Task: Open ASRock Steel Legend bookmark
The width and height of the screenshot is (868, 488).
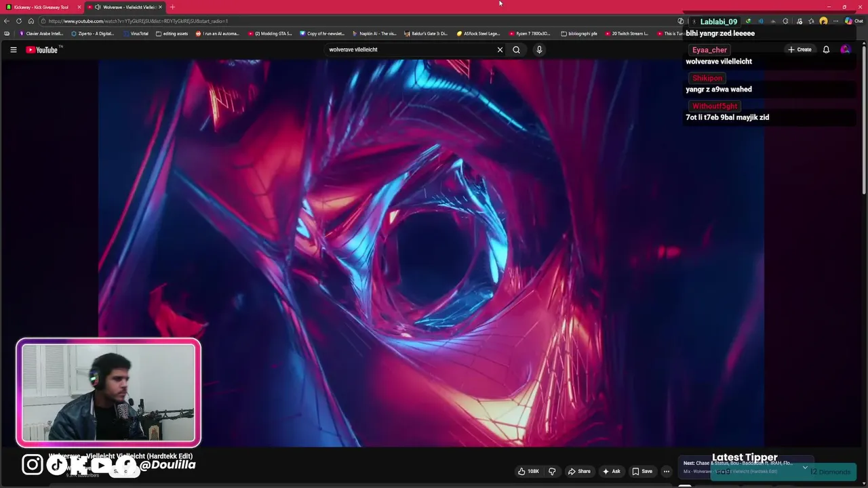Action: [479, 33]
